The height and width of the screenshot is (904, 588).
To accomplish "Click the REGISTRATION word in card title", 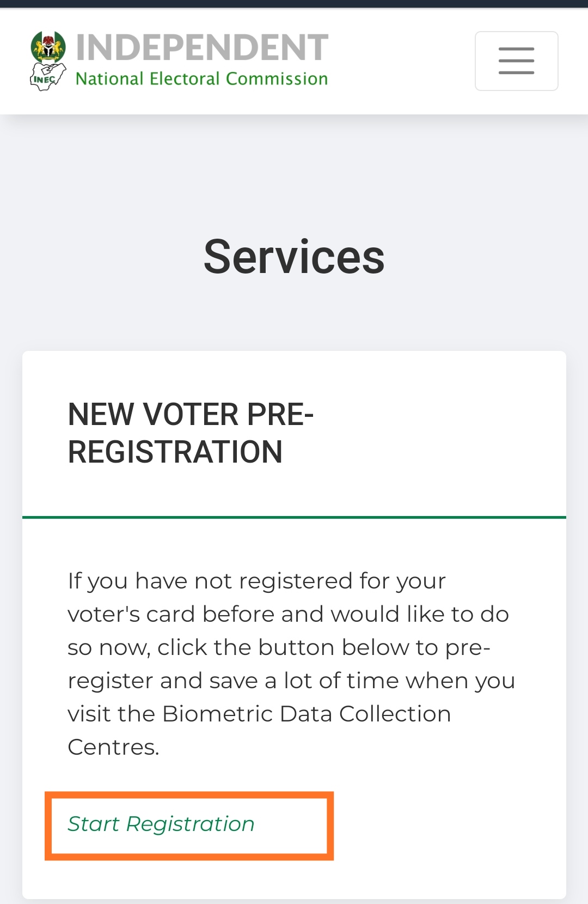I will 175,452.
